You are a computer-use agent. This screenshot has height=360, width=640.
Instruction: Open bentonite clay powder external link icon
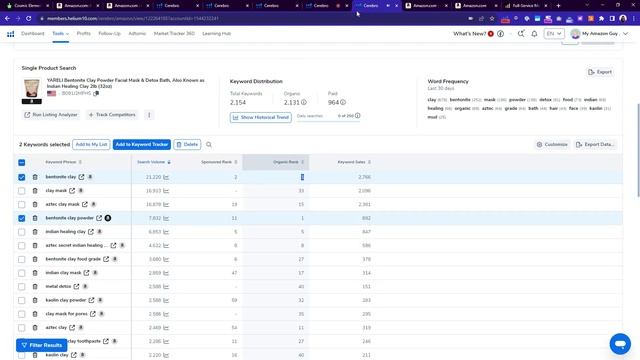pyautogui.click(x=99, y=218)
